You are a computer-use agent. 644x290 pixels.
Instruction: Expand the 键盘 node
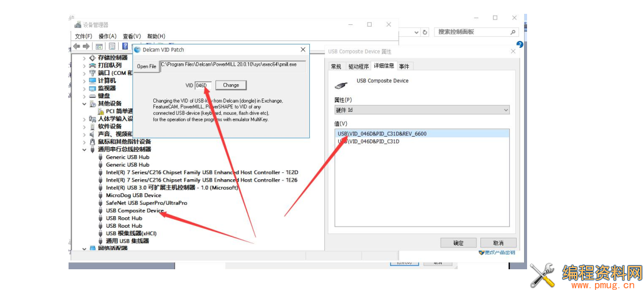click(x=84, y=96)
